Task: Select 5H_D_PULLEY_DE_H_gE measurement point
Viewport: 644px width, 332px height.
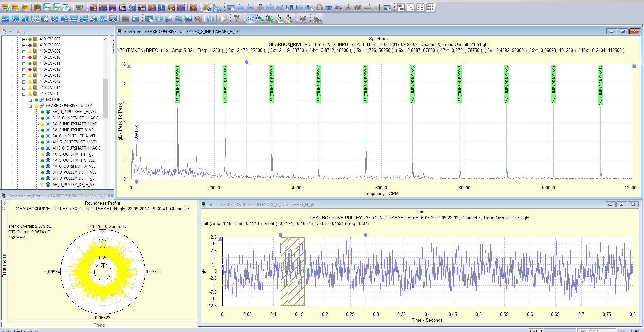Action: click(73, 178)
